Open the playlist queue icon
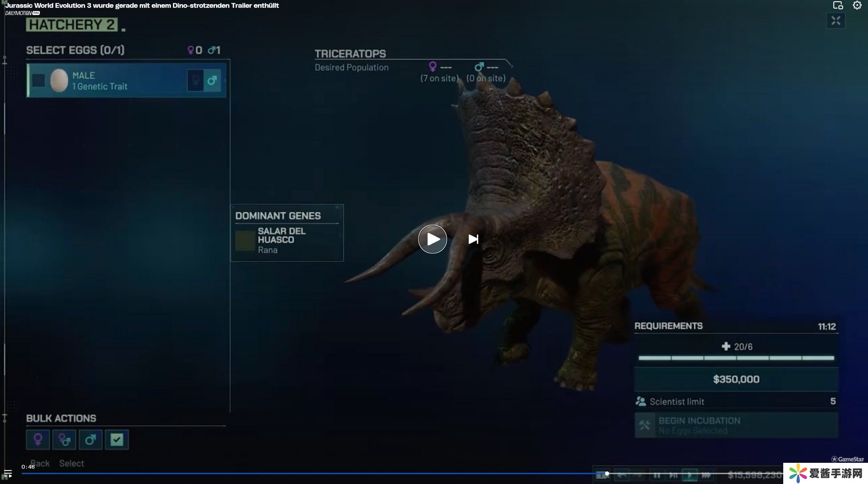The height and width of the screenshot is (484, 868). pos(8,473)
